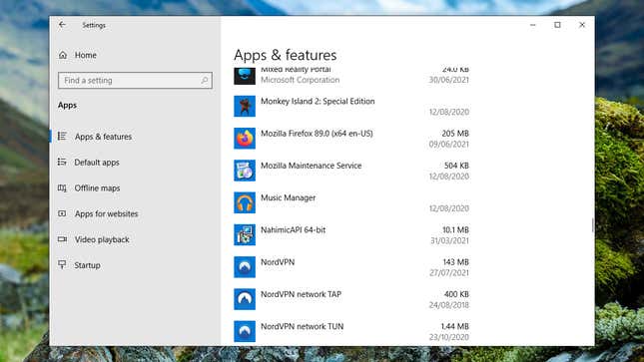Click the Apps sidebar section heading

[x=67, y=105]
